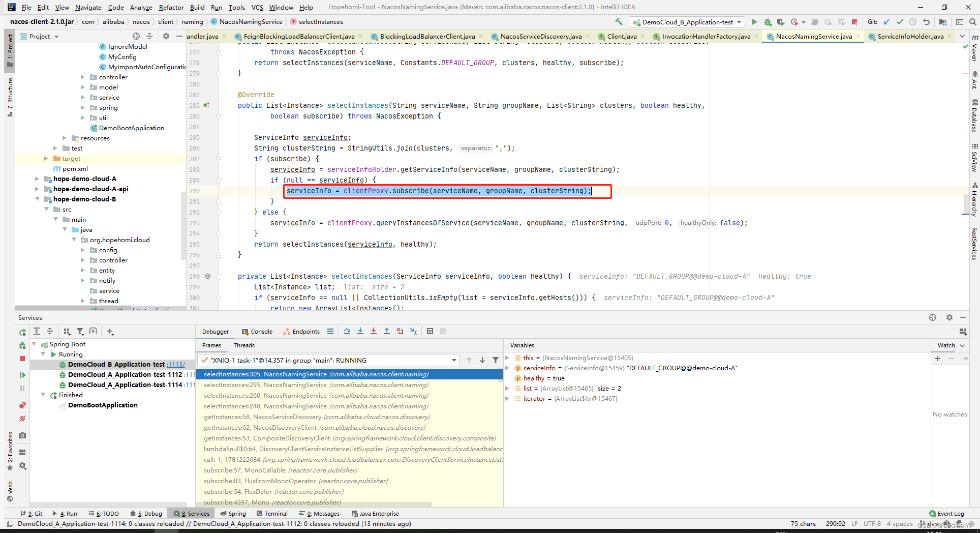Open Evaluate Expression calculator icon
The image size is (980, 533).
pyautogui.click(x=430, y=331)
